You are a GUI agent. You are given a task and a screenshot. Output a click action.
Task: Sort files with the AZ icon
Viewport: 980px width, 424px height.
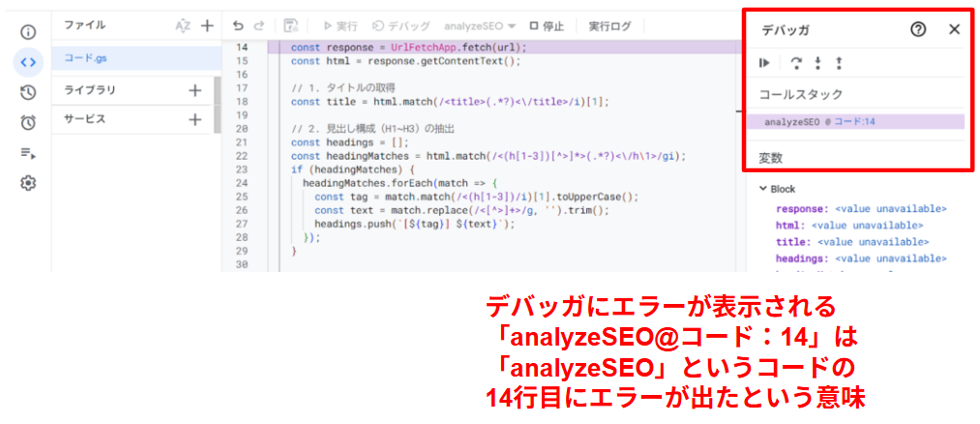[183, 26]
